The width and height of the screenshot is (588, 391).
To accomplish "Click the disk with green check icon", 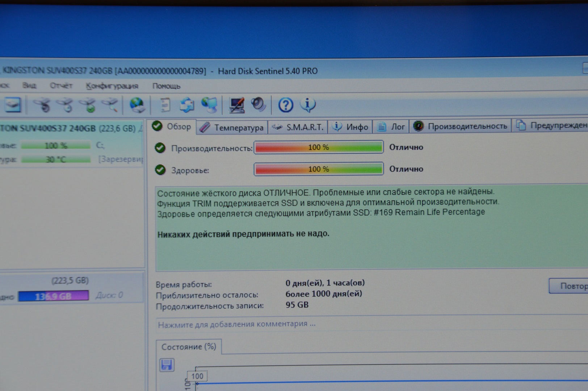I will (88, 105).
